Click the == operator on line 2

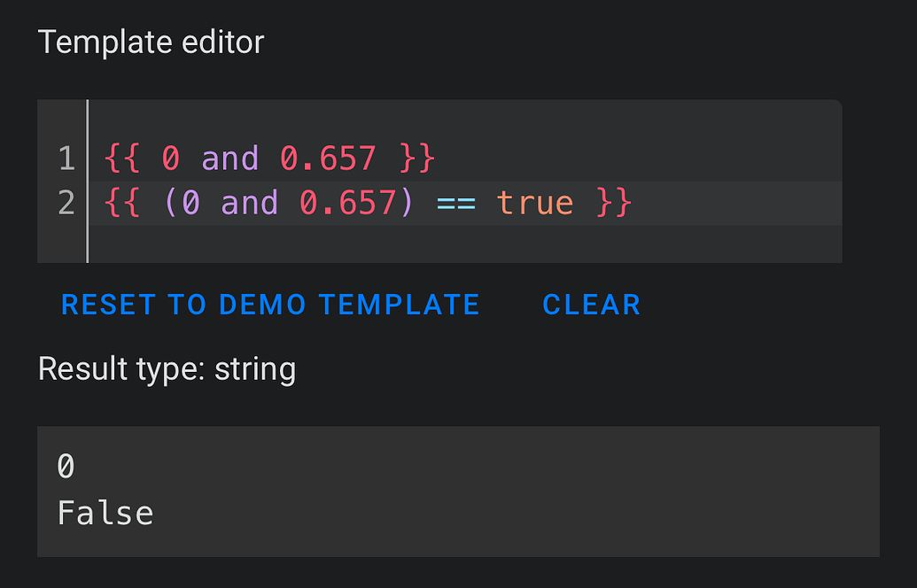point(456,203)
